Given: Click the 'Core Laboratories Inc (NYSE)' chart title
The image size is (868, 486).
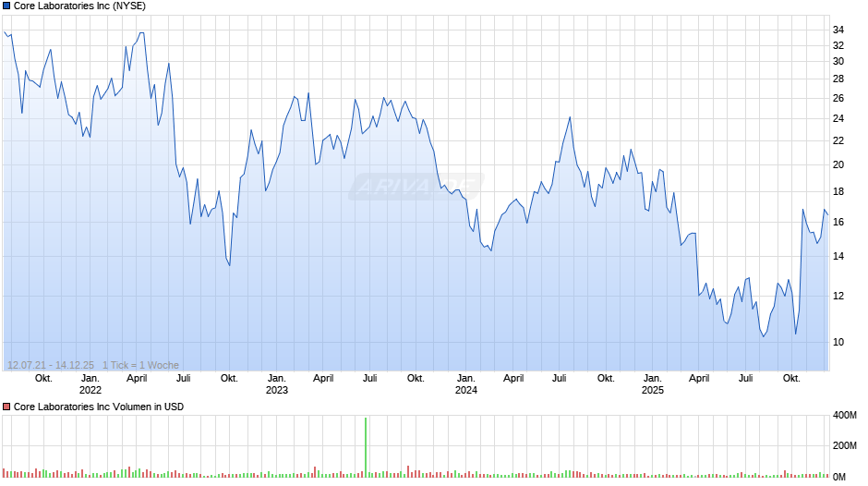Looking at the screenshot, I should [79, 6].
